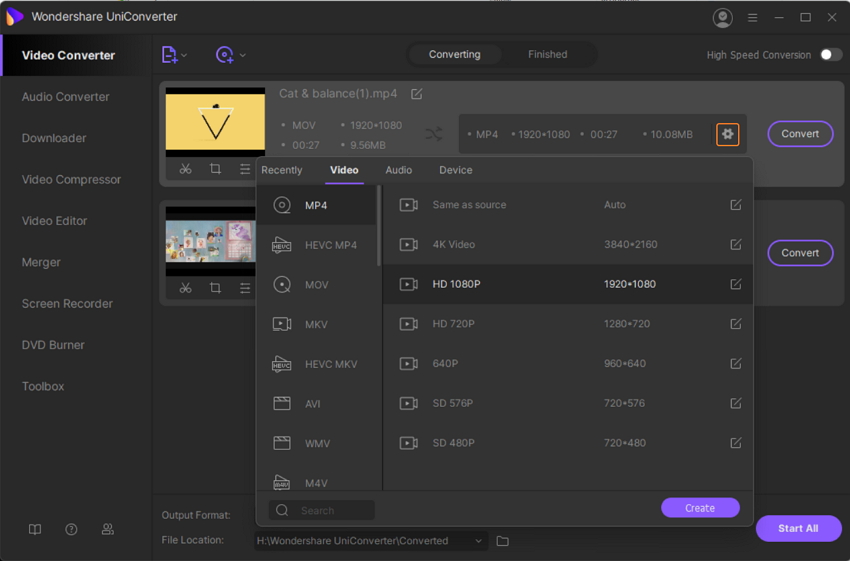Edit Same as source preset settings

736,205
